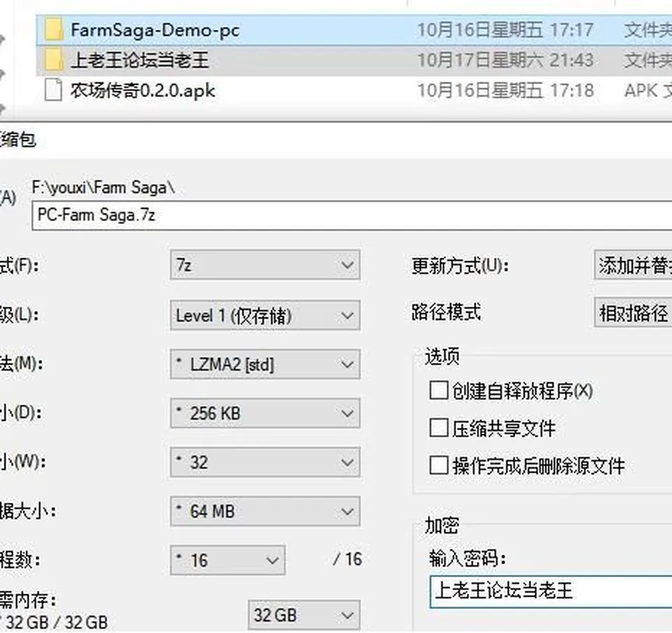Select the FarmSaga-Demo-pc folder icon

point(54,30)
